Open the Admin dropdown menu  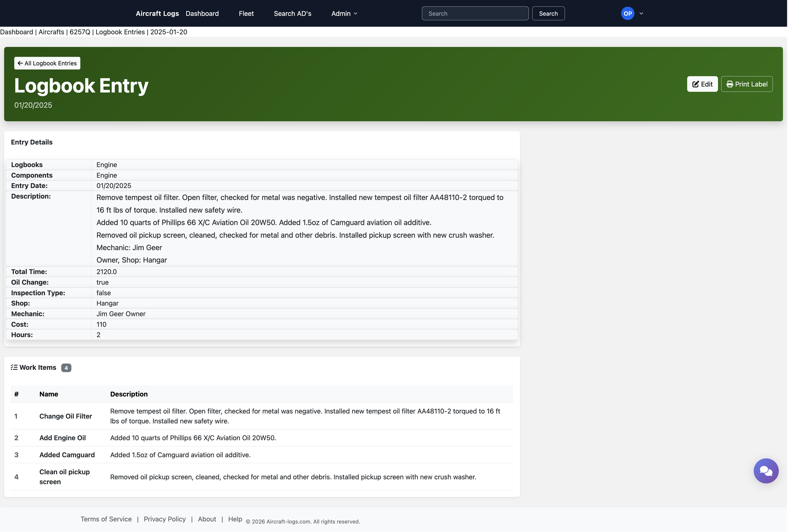pyautogui.click(x=344, y=14)
